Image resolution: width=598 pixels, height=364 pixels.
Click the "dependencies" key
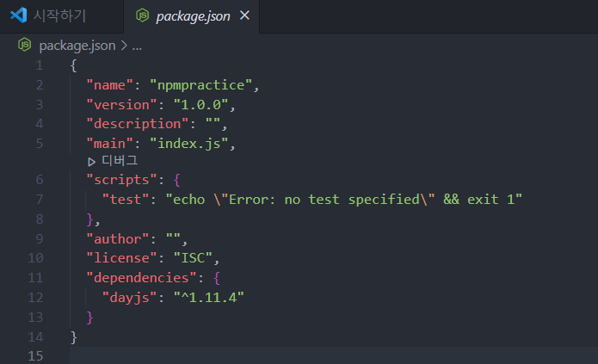click(141, 278)
